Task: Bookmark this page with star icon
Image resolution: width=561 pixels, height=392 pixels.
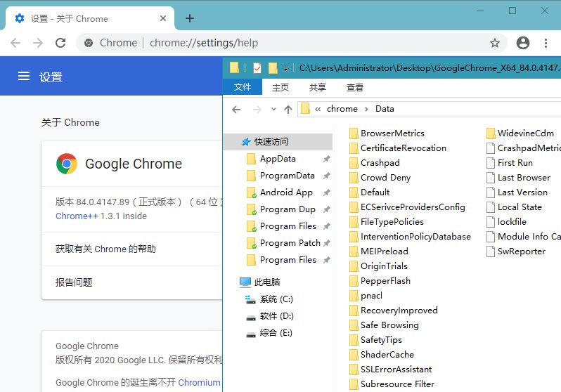Action: coord(495,43)
